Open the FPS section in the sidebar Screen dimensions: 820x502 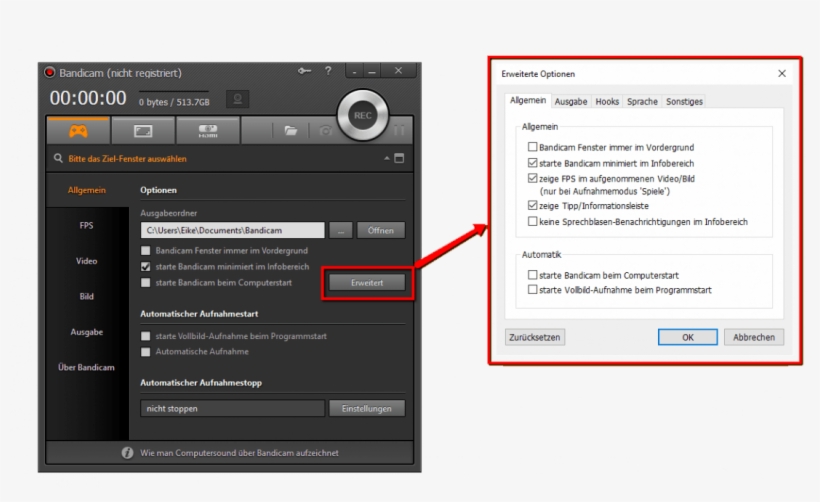coord(87,225)
